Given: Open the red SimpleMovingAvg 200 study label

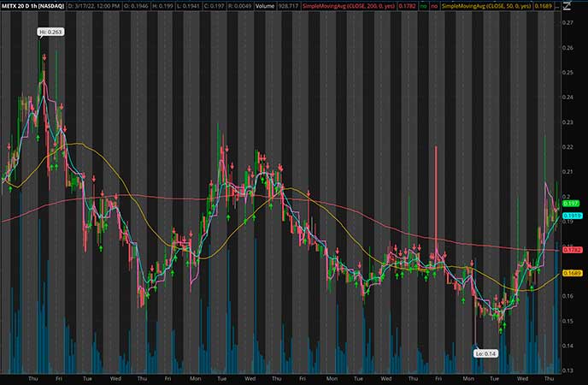Looking at the screenshot, I should [x=349, y=6].
